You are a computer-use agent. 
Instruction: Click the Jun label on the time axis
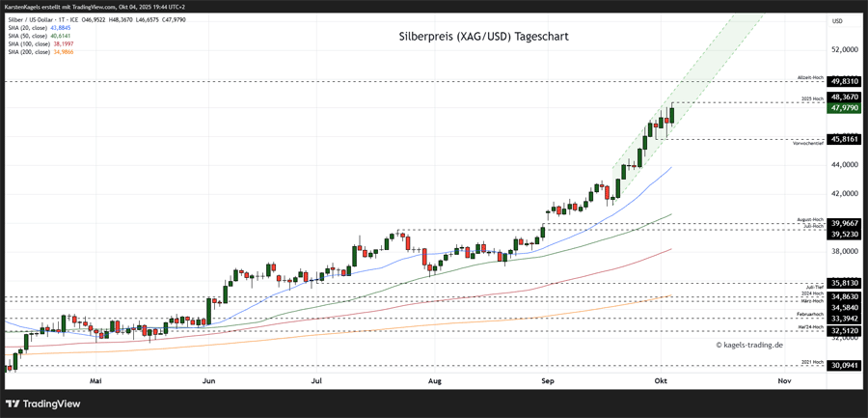pos(209,381)
